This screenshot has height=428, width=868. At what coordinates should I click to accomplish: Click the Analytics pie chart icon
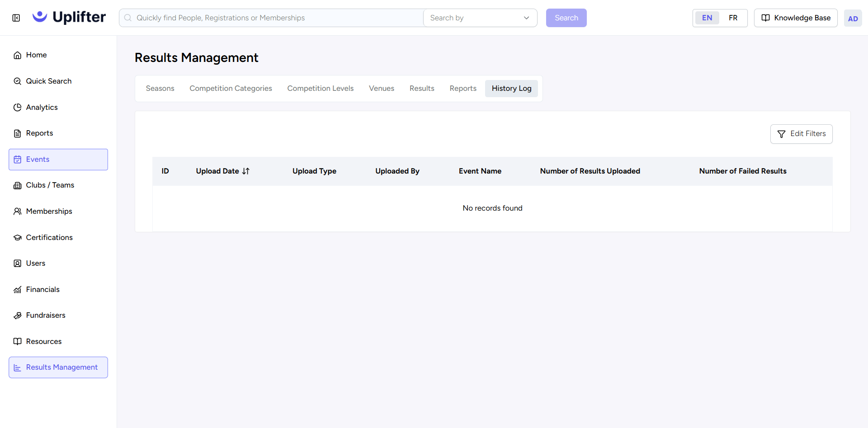pyautogui.click(x=18, y=108)
